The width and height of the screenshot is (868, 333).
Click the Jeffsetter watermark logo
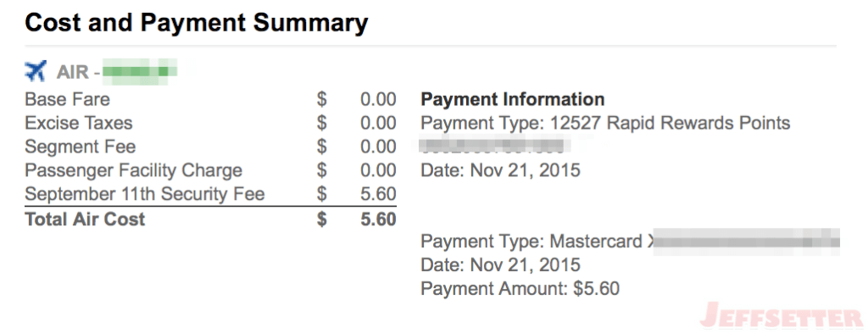(782, 316)
